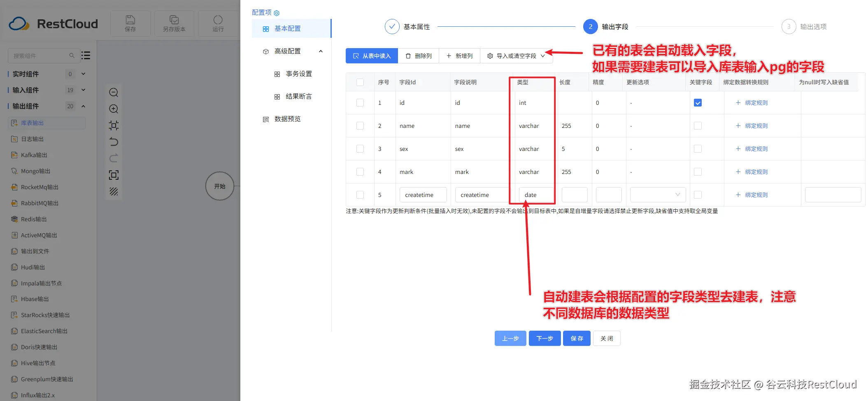Expand the 导入或清空字段 dropdown
This screenshot has width=868, height=401.
tap(543, 56)
